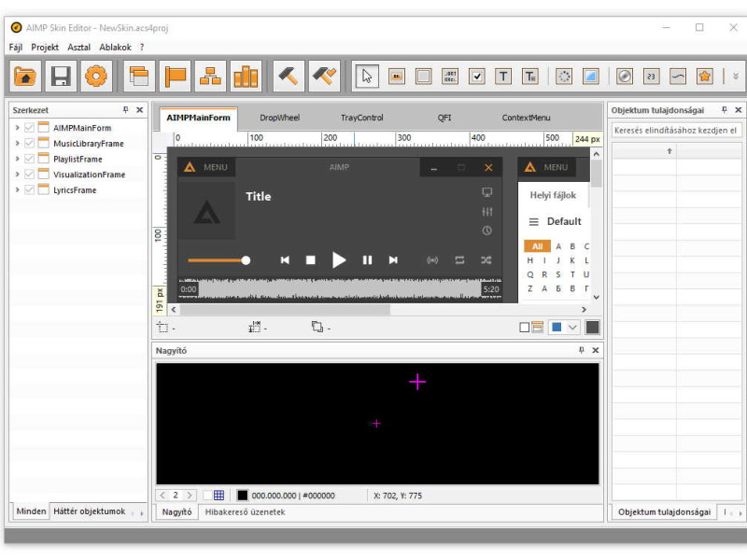
Task: Open settings with the orange gear icon
Action: coord(96,77)
